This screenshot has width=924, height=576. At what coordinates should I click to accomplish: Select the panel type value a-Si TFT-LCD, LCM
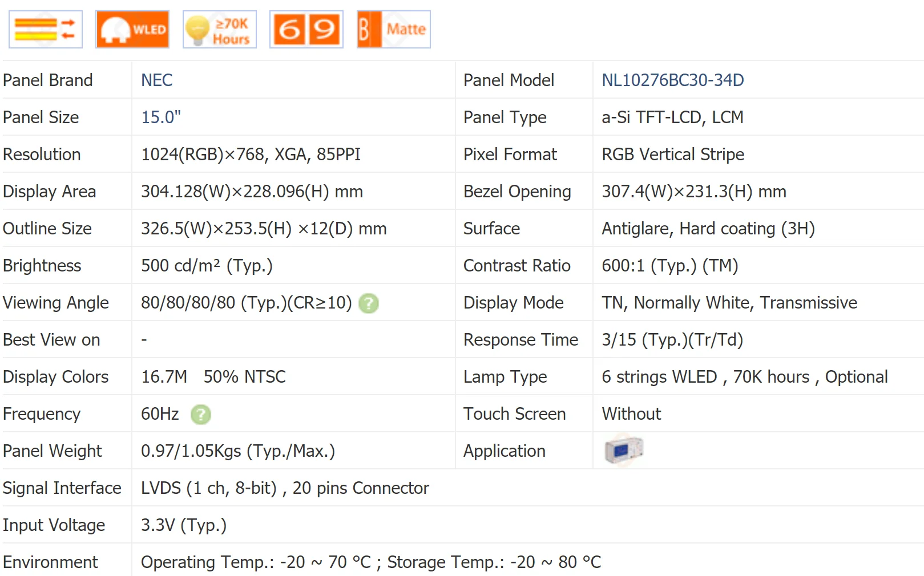tap(672, 117)
